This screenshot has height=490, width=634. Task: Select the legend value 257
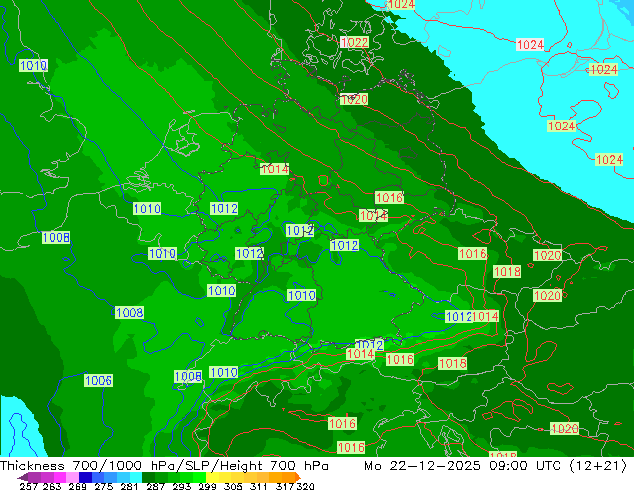pos(29,486)
